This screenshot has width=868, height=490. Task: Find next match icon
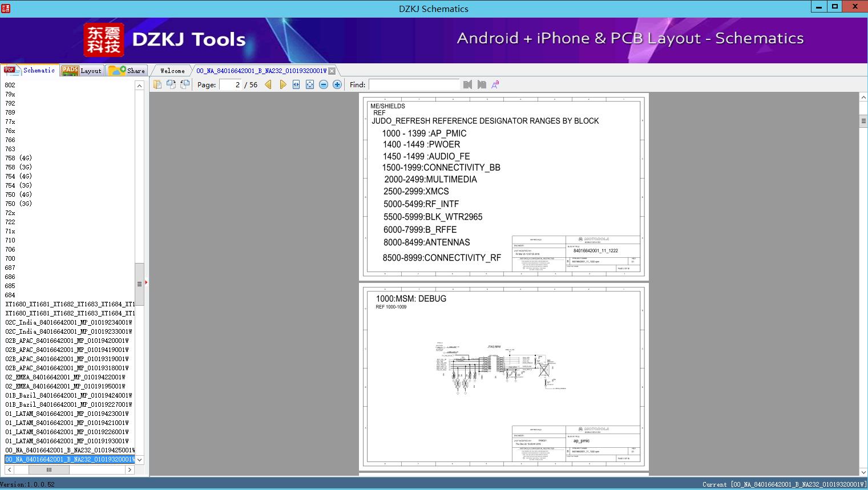[482, 84]
